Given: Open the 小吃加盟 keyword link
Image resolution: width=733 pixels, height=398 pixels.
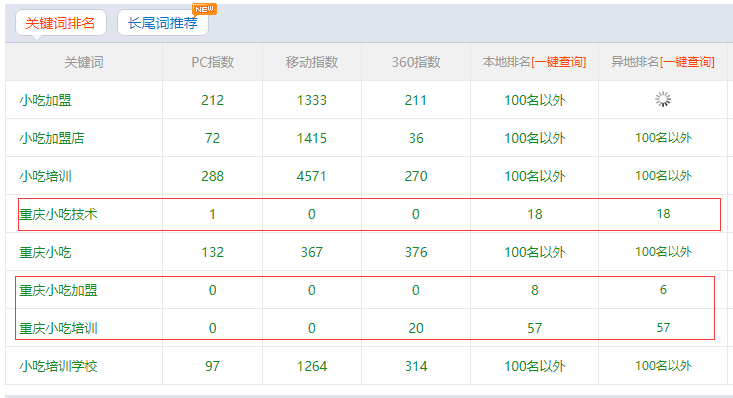Looking at the screenshot, I should coord(45,100).
